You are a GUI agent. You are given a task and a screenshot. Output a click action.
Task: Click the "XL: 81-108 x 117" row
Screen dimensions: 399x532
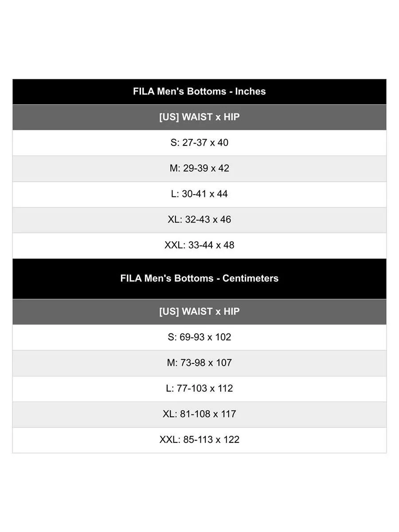click(x=199, y=414)
